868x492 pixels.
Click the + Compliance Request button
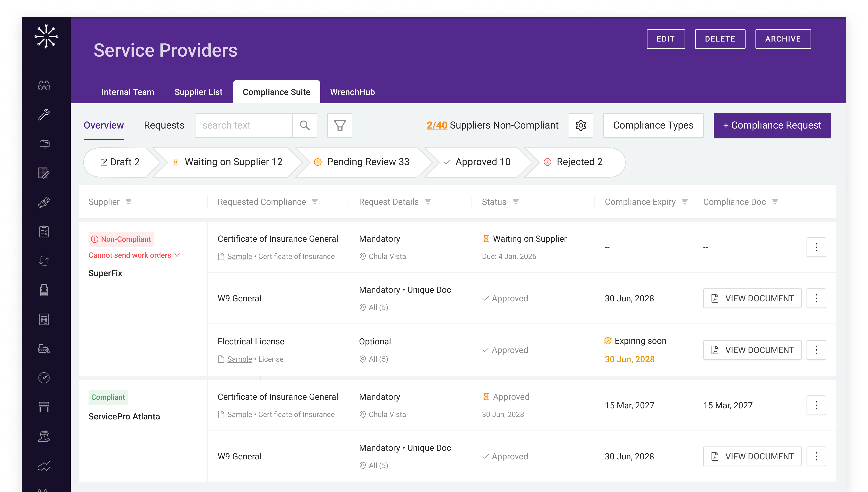(772, 125)
